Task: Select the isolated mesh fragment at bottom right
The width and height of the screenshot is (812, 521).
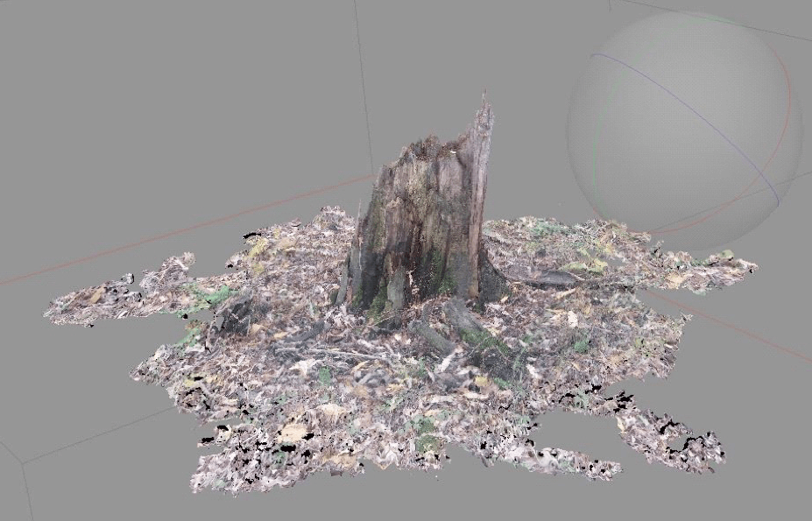Action: tap(674, 442)
